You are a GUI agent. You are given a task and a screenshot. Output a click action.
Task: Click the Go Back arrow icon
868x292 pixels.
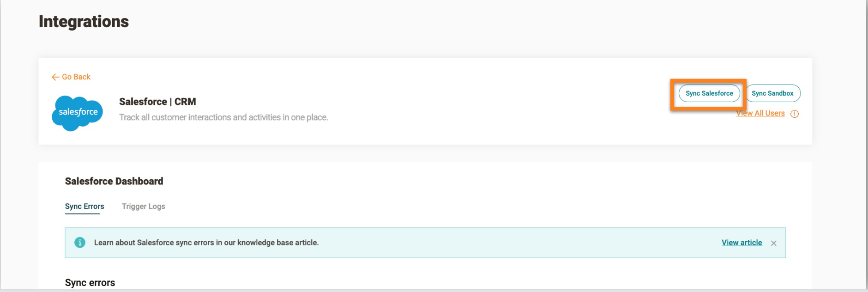point(55,77)
